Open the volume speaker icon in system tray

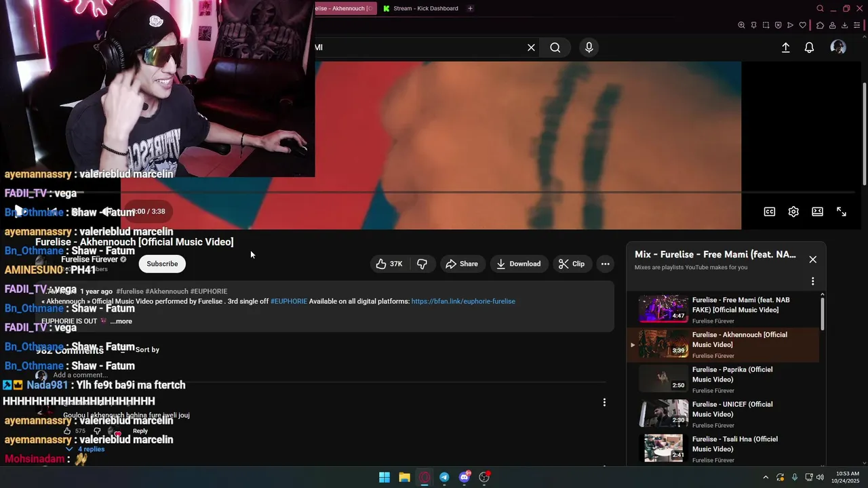click(820, 477)
